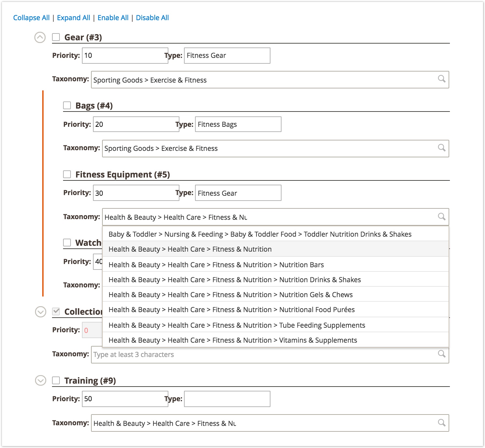Tick the Bags (#4) checkbox
The height and width of the screenshot is (448, 485).
point(67,105)
